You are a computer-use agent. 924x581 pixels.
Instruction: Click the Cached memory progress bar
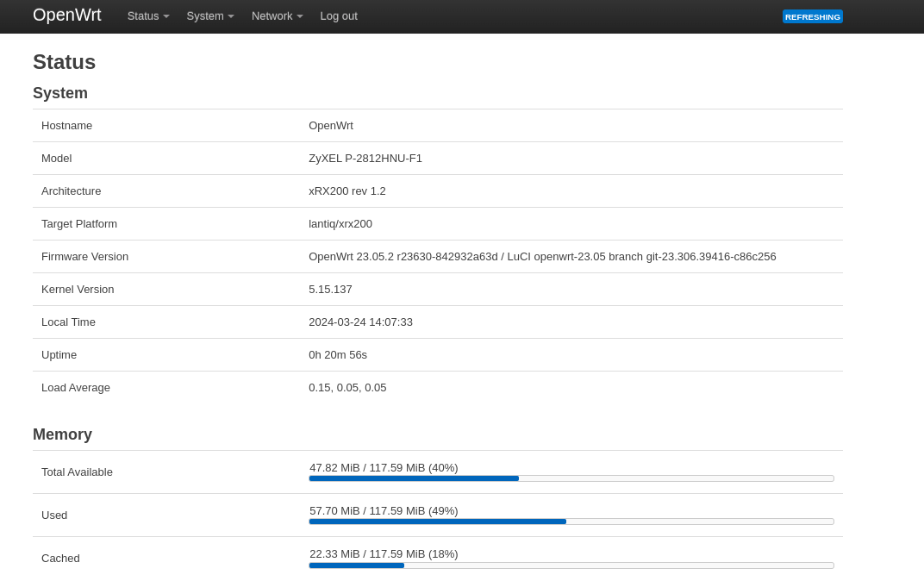(571, 565)
